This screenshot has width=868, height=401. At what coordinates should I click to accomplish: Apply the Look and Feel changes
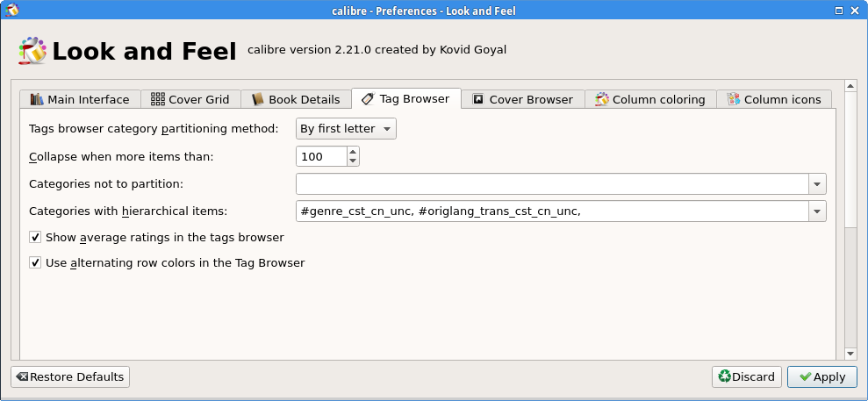tap(821, 376)
